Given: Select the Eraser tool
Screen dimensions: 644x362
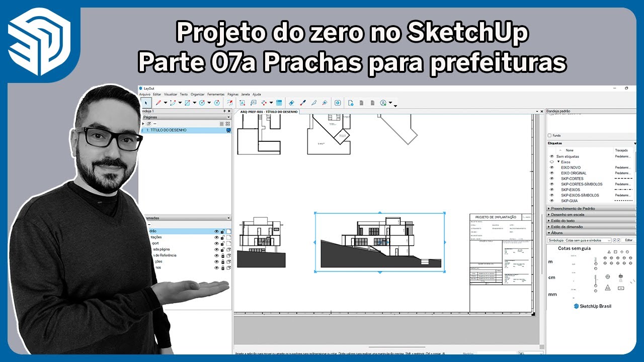Looking at the screenshot, I should [x=291, y=103].
